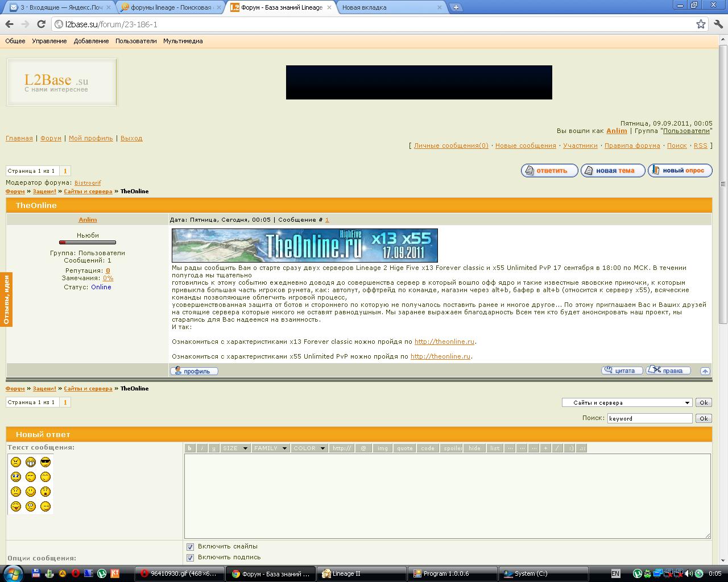Go back to previous page

coord(9,24)
